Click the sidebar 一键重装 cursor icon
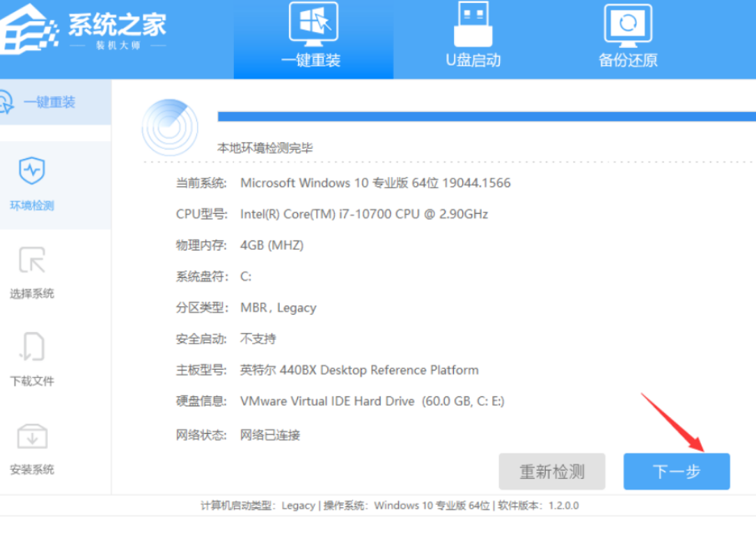The width and height of the screenshot is (756, 548). click(x=7, y=102)
